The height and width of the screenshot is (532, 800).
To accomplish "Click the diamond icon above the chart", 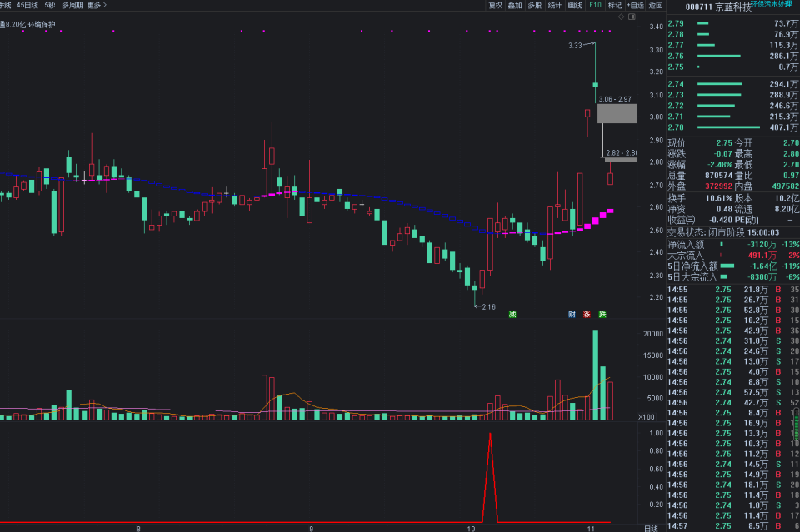I will pos(621,17).
